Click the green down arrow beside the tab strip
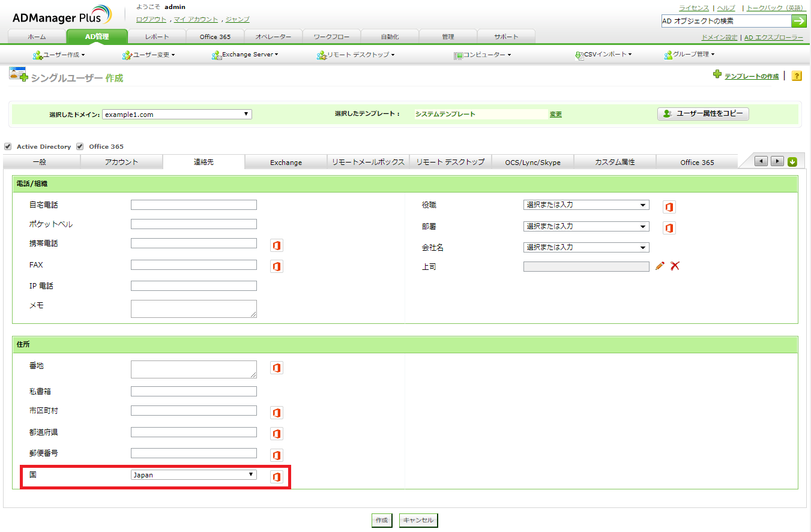 coord(792,161)
